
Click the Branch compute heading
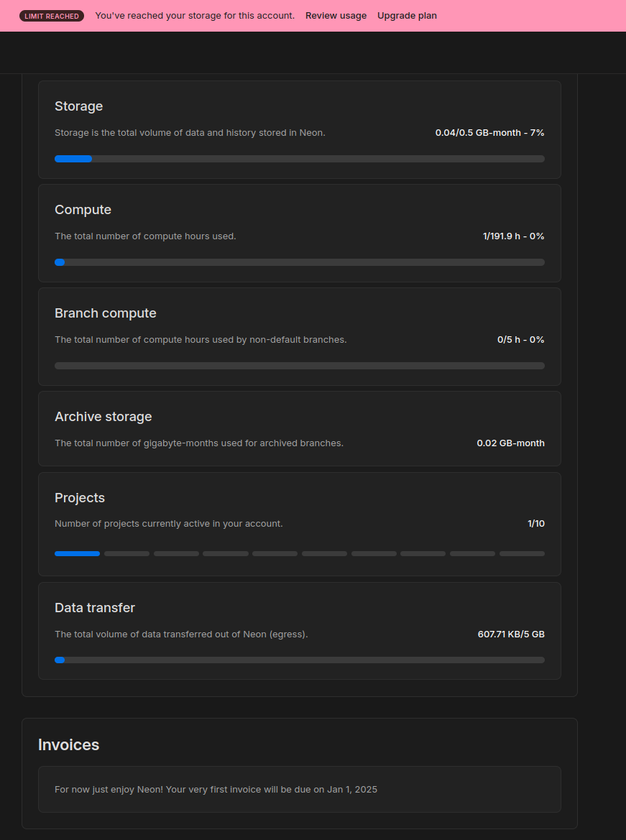(x=105, y=313)
